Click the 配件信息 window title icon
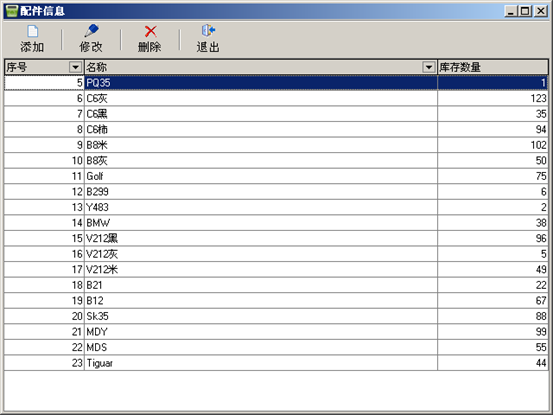Image resolution: width=553 pixels, height=415 pixels. click(11, 11)
